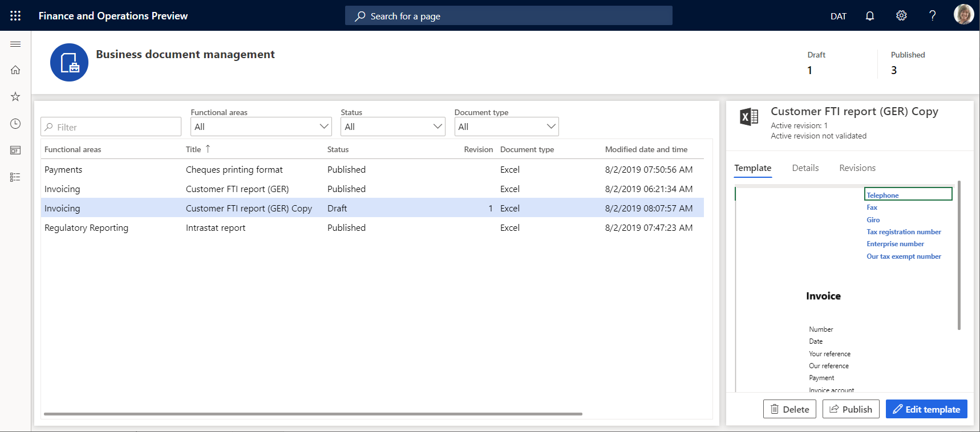Open Favorites star in sidebar

[15, 97]
